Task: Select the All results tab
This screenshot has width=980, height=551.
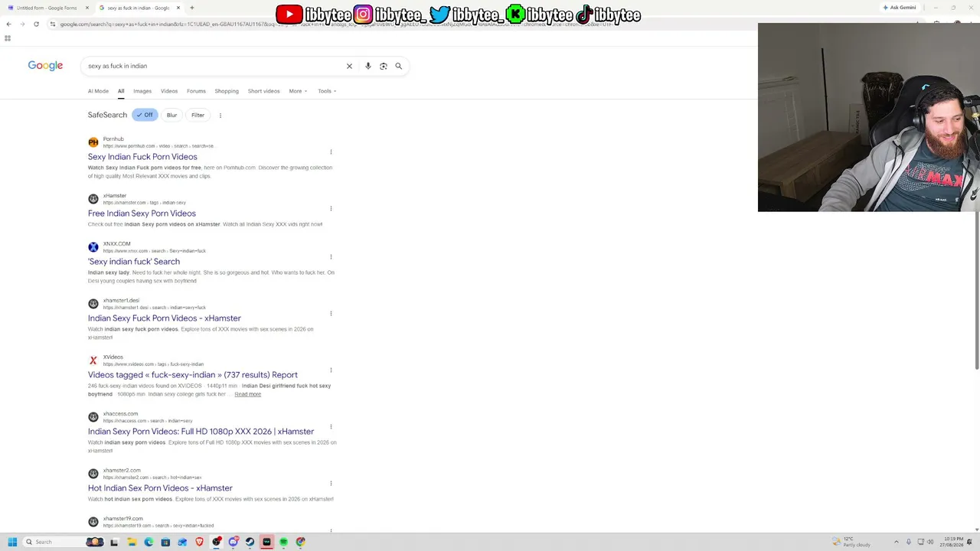Action: coord(121,91)
